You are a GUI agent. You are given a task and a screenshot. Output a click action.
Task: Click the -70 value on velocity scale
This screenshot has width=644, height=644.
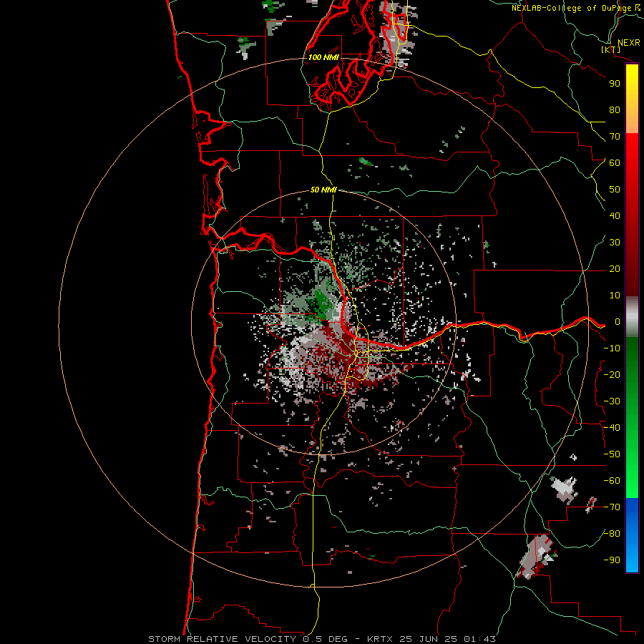pyautogui.click(x=612, y=507)
